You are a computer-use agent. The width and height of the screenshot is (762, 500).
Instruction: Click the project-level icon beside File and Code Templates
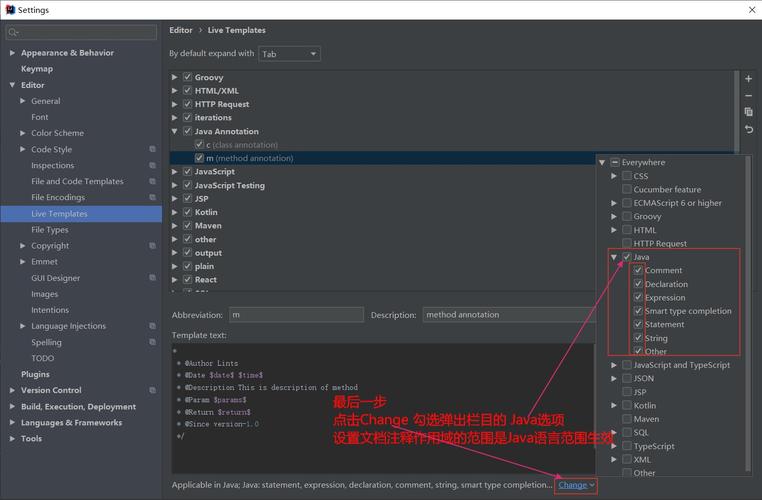click(x=153, y=181)
